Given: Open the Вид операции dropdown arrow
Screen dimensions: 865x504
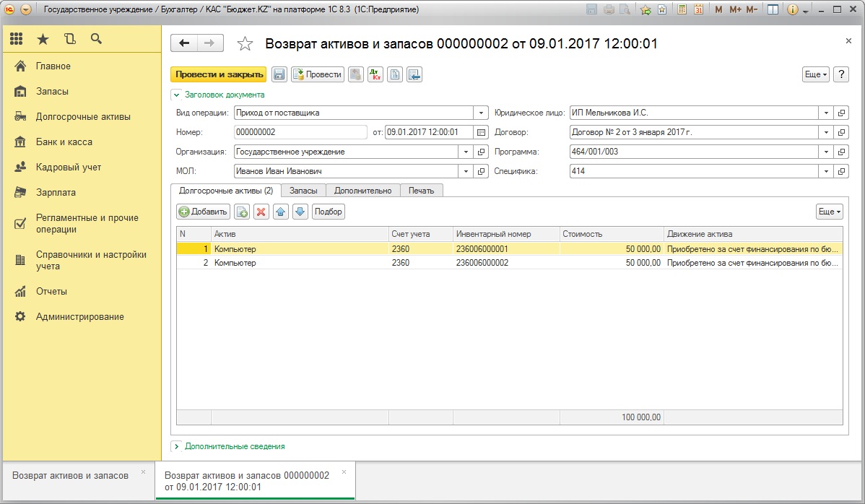Looking at the screenshot, I should pyautogui.click(x=481, y=113).
